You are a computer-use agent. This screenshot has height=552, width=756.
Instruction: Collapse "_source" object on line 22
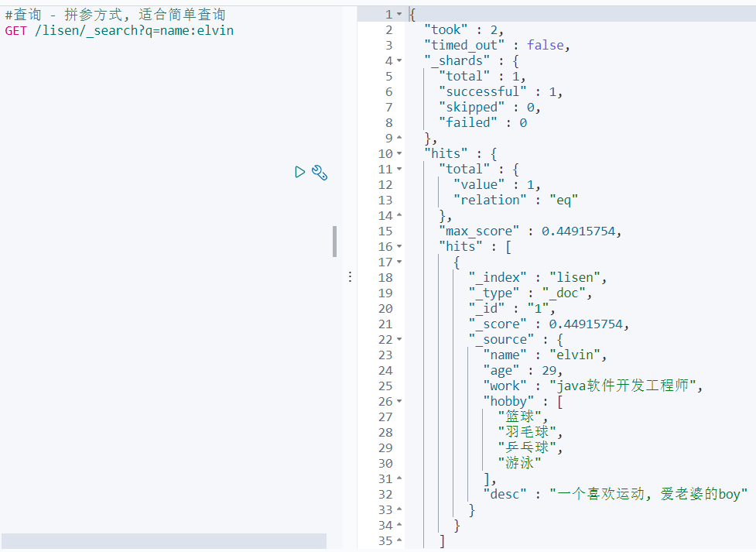pos(399,339)
